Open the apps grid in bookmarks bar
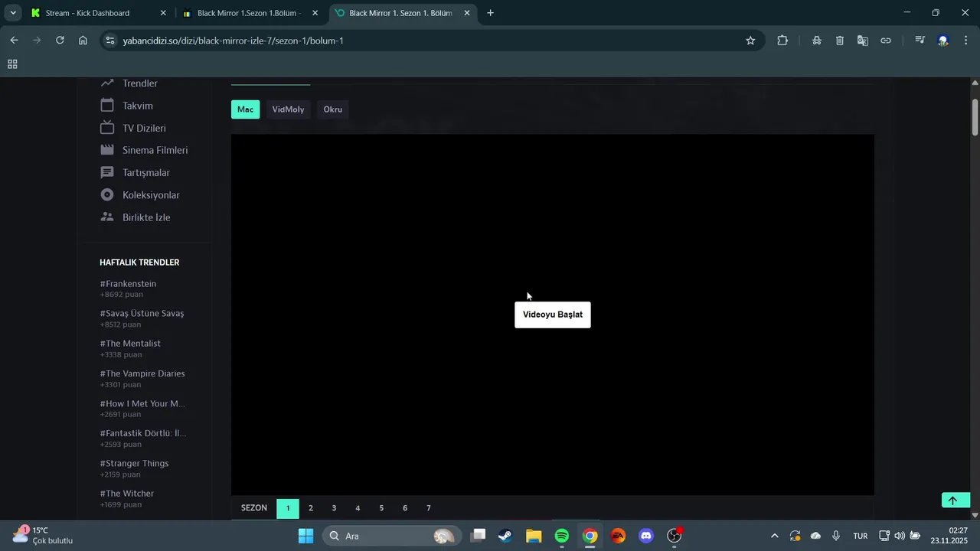Screen dimensions: 980x551 tap(12, 64)
